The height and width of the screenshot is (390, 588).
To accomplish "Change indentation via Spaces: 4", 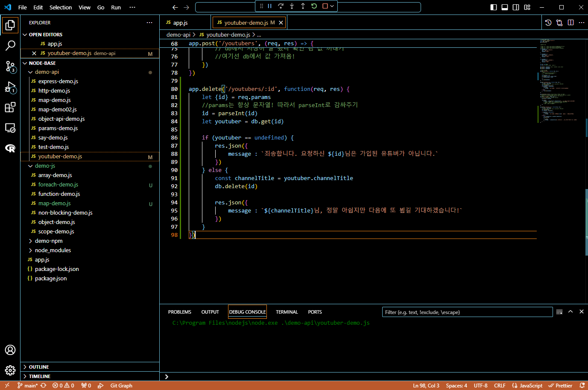I will [x=456, y=386].
